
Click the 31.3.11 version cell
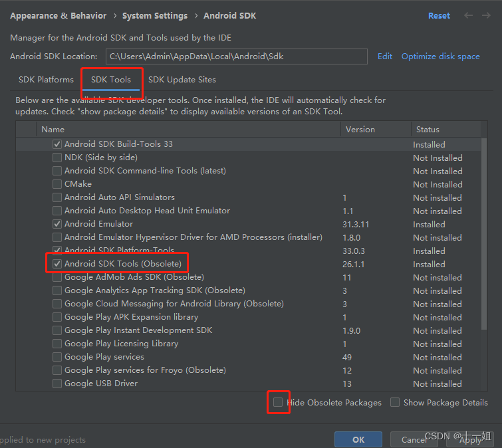(x=356, y=224)
